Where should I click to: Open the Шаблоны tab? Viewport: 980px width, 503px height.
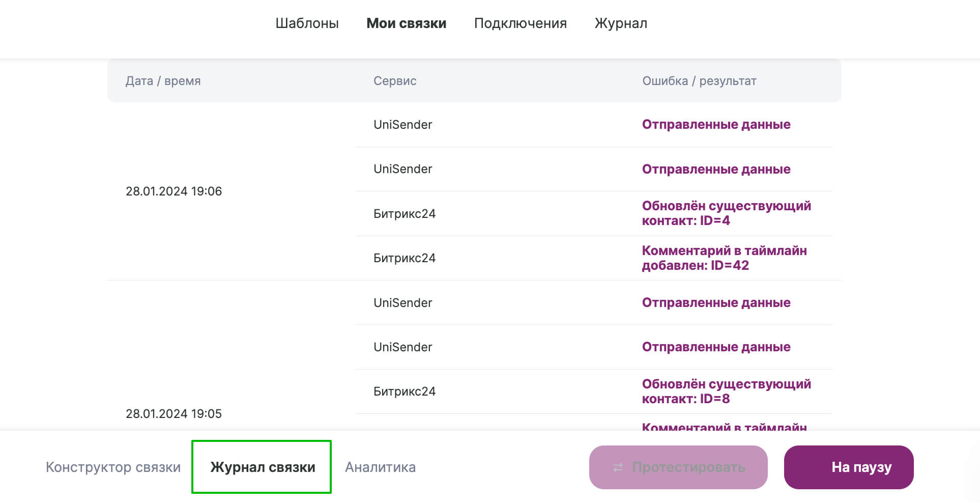coord(307,23)
